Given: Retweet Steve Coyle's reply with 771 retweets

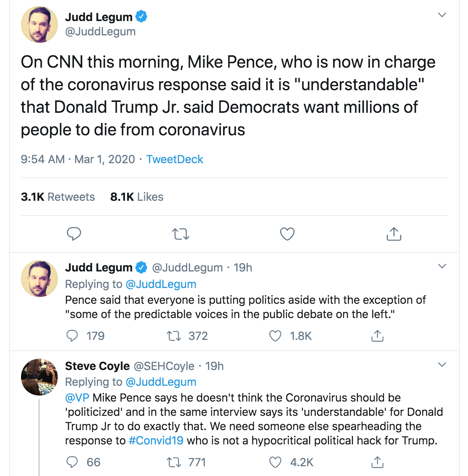Looking at the screenshot, I should click(x=174, y=462).
